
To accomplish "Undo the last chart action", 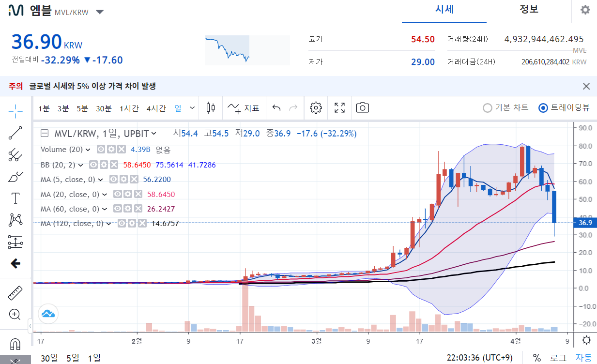I will (276, 108).
